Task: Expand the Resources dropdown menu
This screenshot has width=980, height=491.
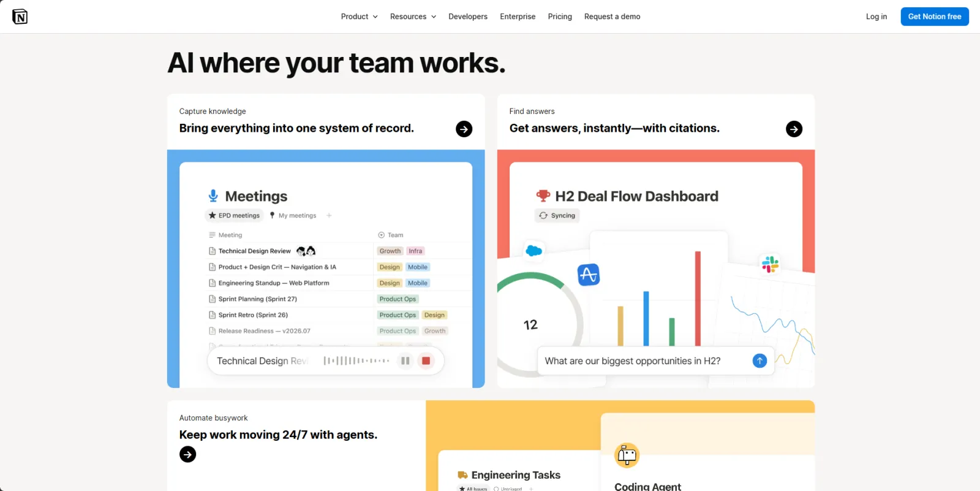Action: (x=413, y=17)
